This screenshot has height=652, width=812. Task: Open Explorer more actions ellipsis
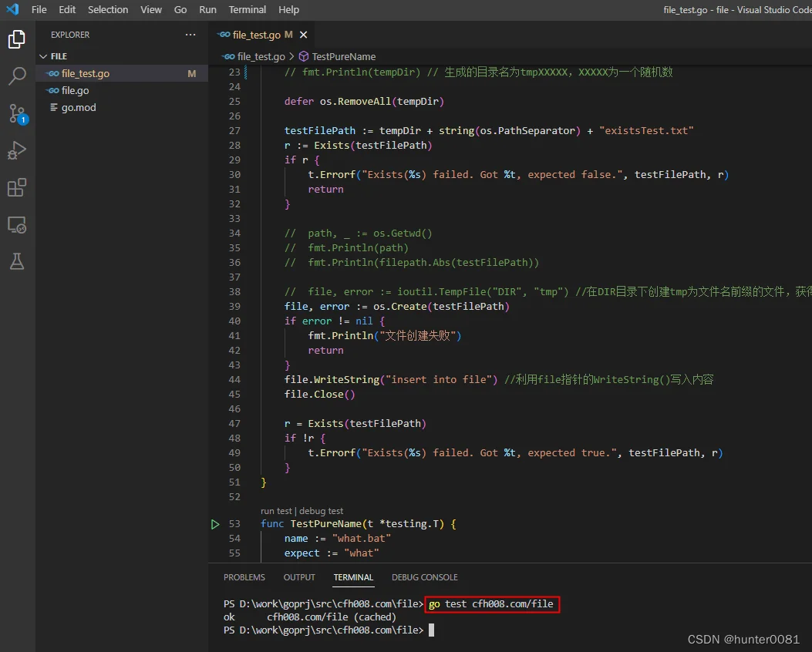190,35
